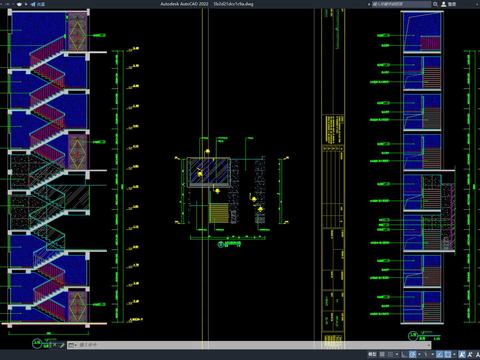
Task: Open the snap mode dropdown arrow
Action: (x=397, y=354)
